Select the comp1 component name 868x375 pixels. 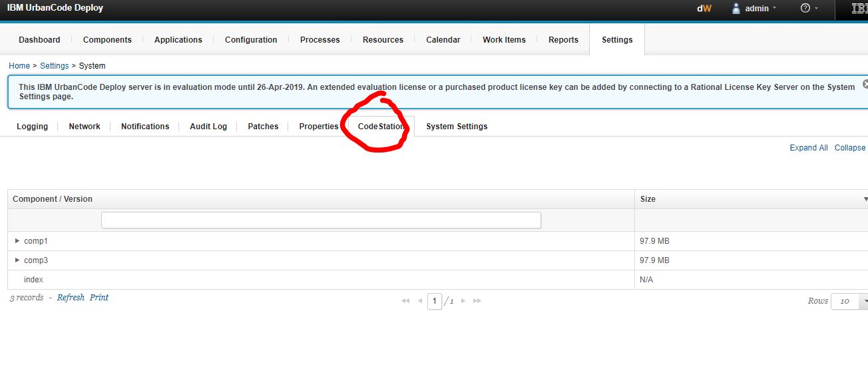(x=36, y=241)
